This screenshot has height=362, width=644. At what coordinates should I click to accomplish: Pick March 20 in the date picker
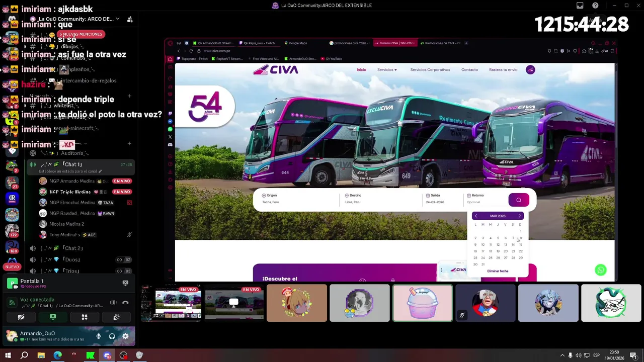pos(506,251)
